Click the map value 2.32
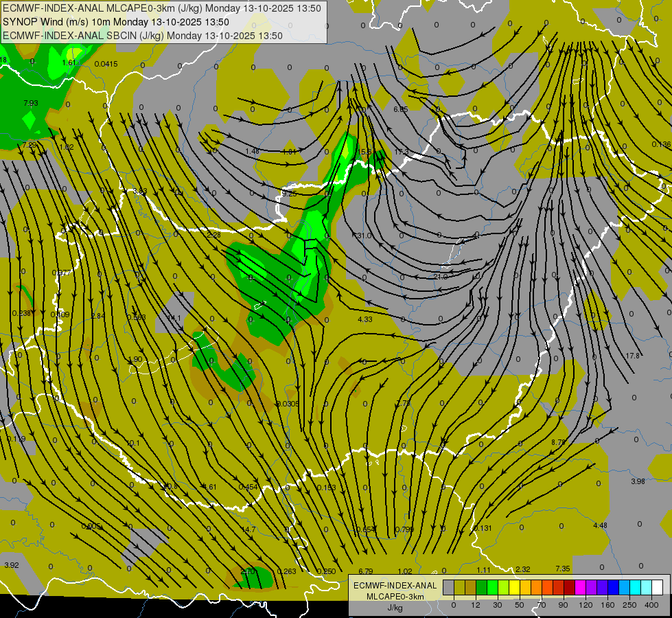Screen dimensions: 672x618 tap(523, 569)
